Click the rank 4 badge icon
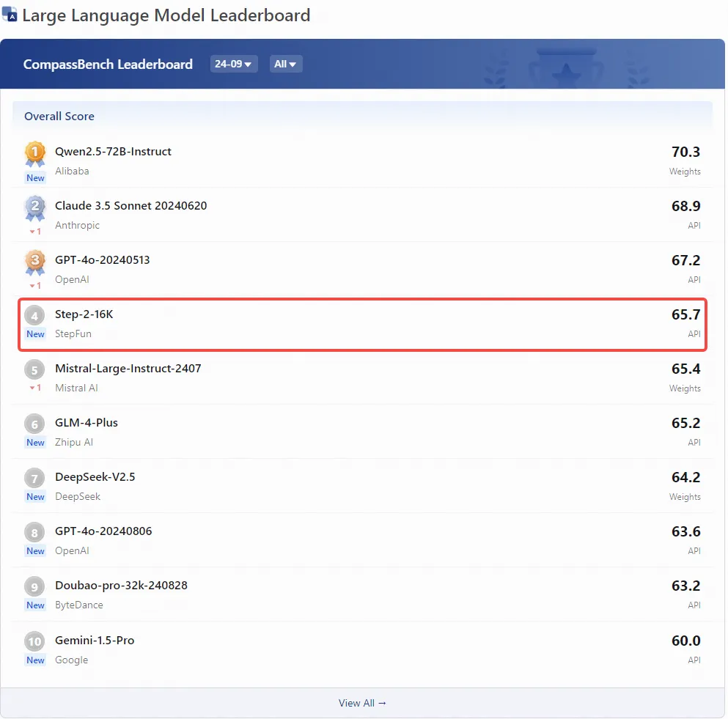Image resolution: width=728 pixels, height=719 pixels. [34, 316]
